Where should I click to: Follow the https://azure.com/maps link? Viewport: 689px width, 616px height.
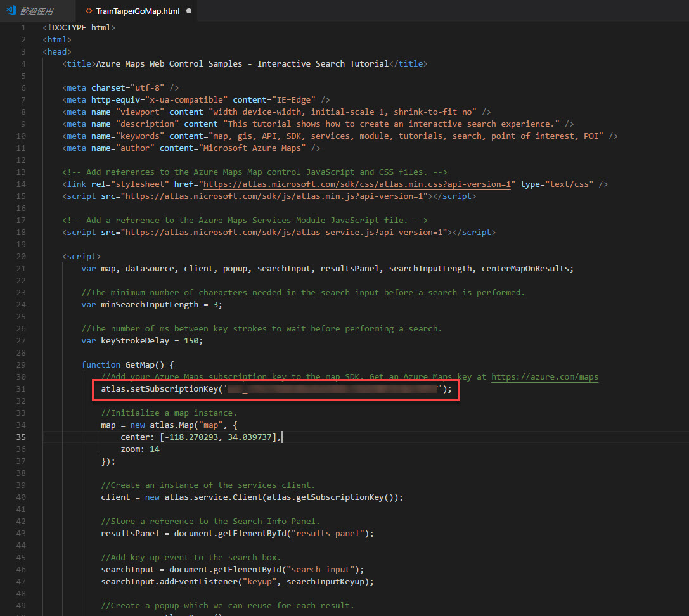tap(544, 377)
